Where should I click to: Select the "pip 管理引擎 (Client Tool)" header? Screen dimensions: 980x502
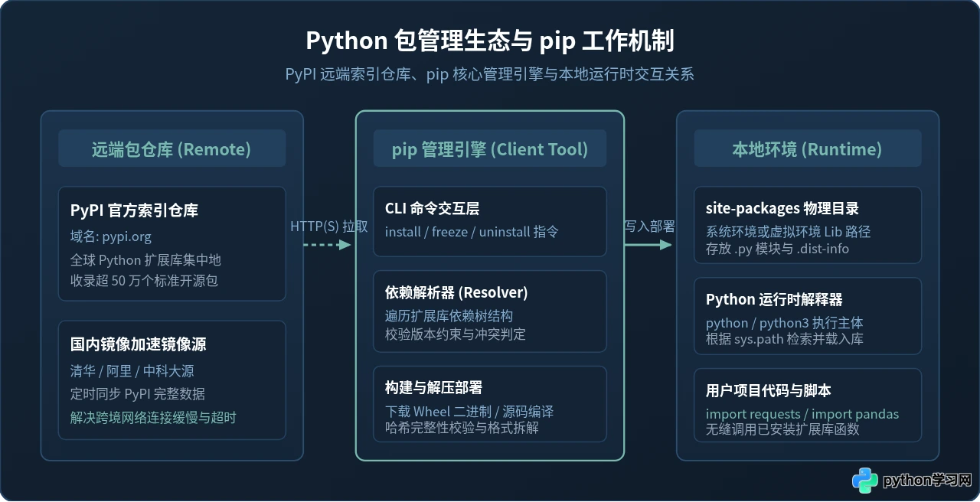click(x=490, y=149)
